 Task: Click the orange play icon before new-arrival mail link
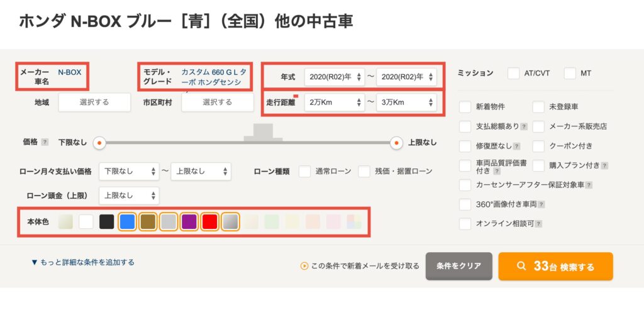pos(304,266)
